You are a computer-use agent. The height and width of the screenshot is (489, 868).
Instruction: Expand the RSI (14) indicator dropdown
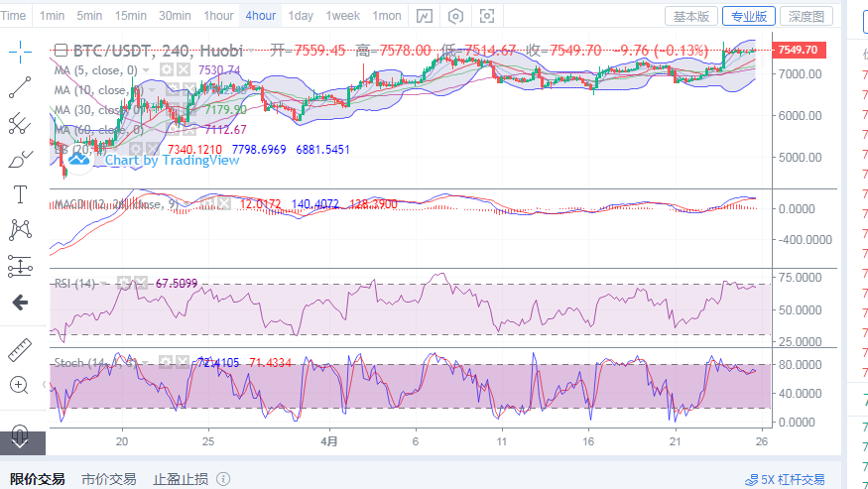coord(103,284)
